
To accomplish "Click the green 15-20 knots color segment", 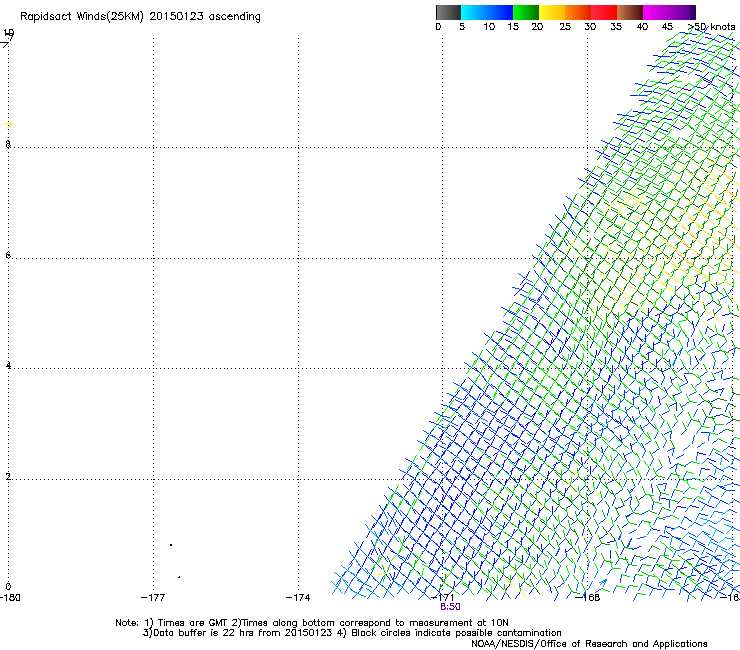I will [x=526, y=12].
